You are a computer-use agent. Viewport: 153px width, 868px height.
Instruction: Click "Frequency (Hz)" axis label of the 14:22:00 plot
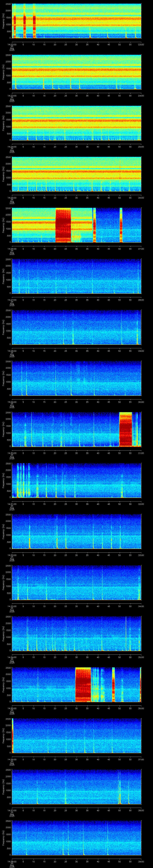point(3,21)
